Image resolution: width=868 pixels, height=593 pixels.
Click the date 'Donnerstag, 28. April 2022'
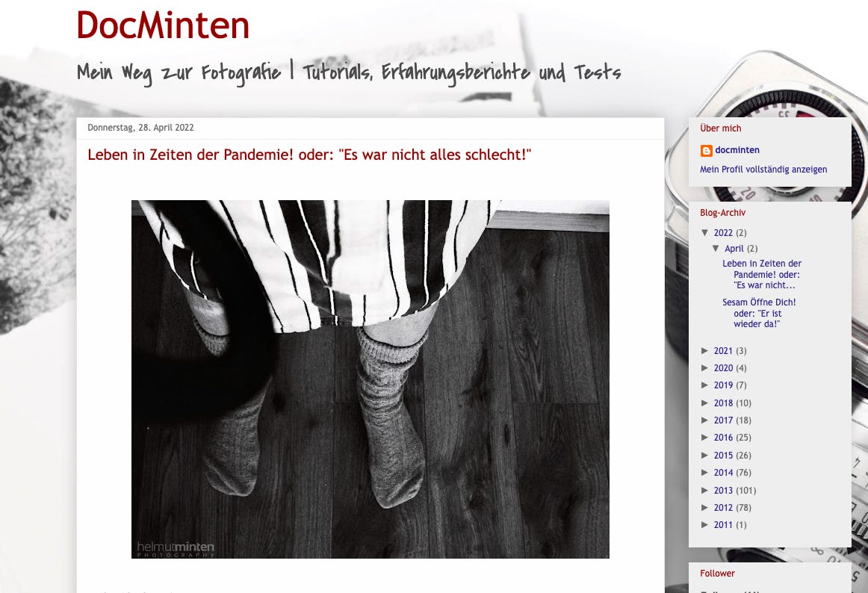tap(140, 128)
